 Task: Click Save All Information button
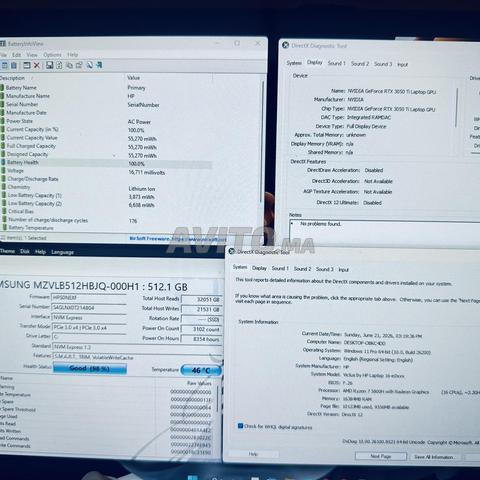[x=434, y=457]
